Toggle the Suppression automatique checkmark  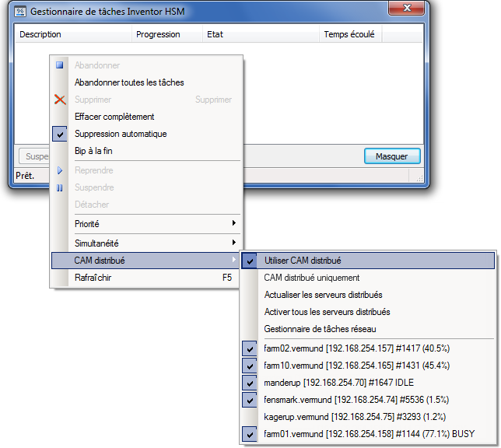[x=60, y=134]
